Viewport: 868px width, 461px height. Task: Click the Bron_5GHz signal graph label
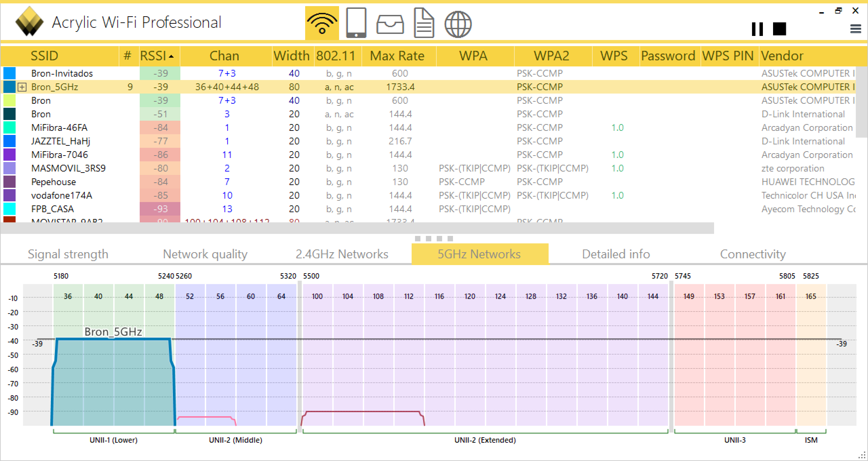pyautogui.click(x=113, y=332)
